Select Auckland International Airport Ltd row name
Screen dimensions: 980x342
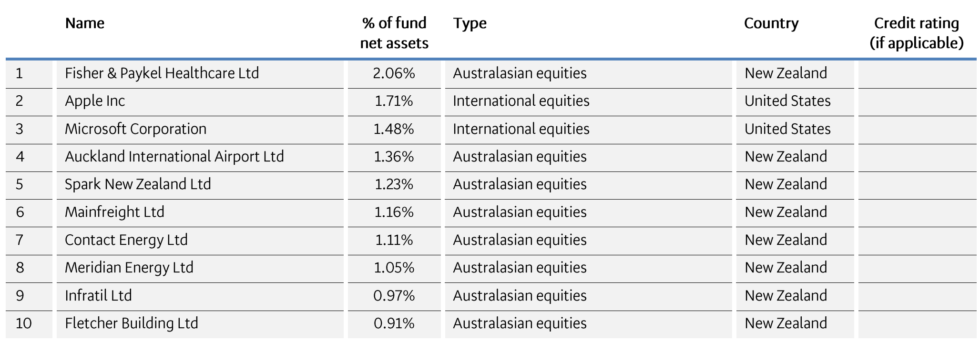(x=174, y=157)
